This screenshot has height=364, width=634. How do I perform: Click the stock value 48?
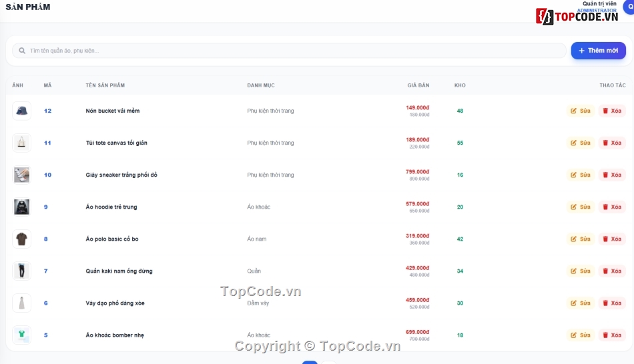point(460,111)
